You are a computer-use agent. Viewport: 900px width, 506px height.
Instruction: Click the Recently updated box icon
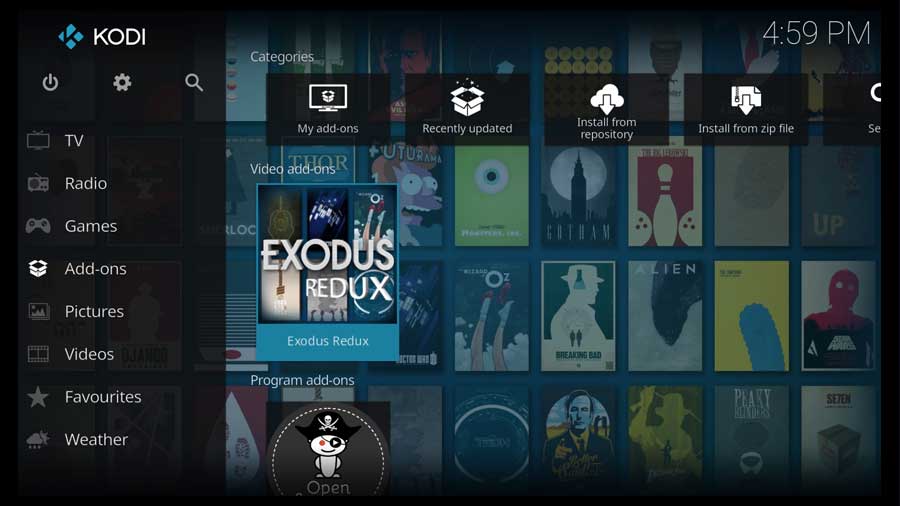point(467,98)
